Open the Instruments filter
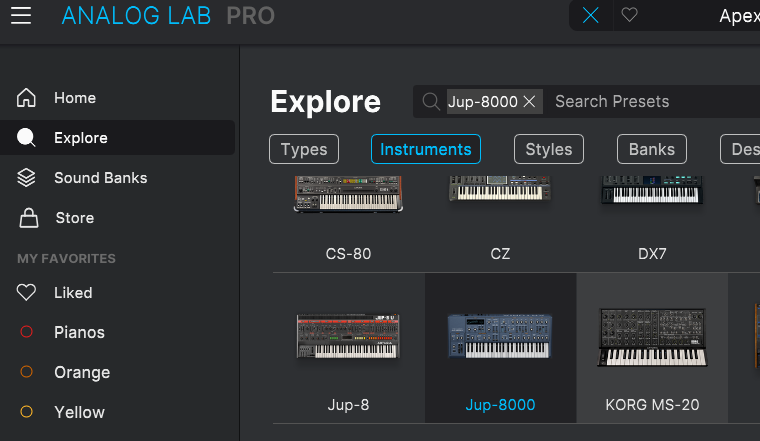Viewport: 760px width, 441px height. pos(426,149)
